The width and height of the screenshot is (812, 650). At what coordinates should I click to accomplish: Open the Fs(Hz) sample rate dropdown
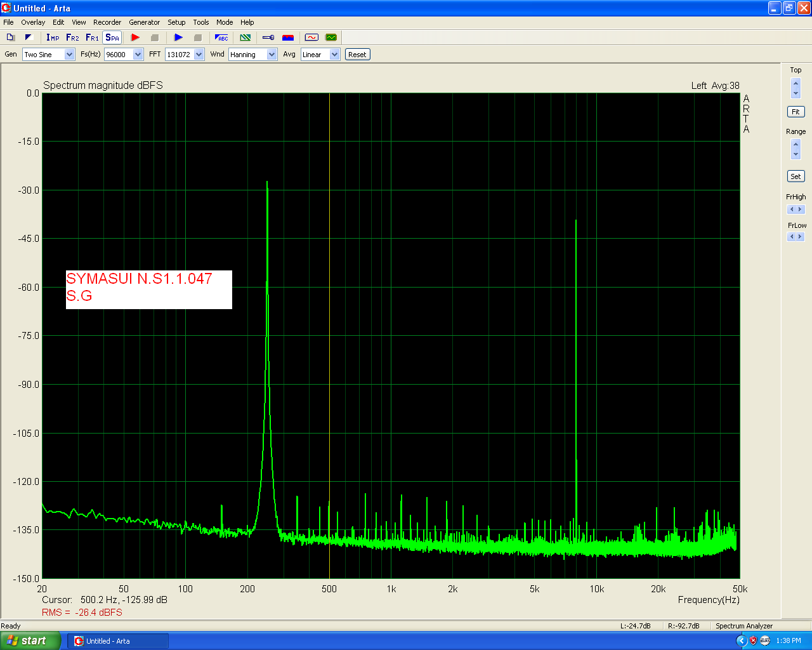138,55
